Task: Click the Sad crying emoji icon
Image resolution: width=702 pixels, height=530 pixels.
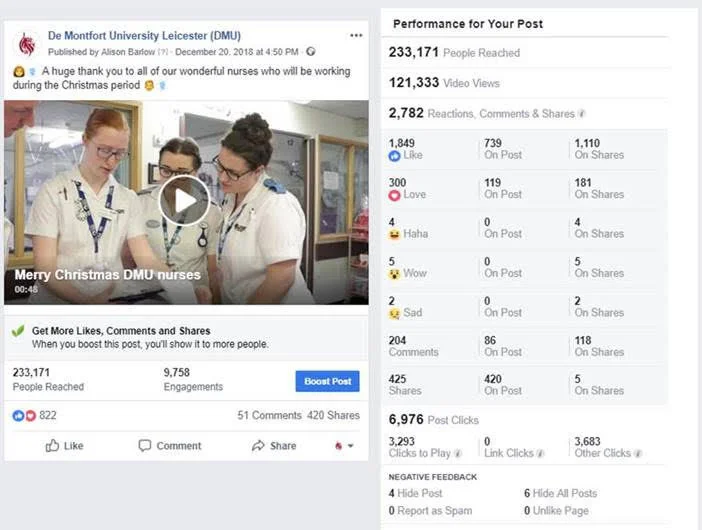Action: click(x=394, y=313)
